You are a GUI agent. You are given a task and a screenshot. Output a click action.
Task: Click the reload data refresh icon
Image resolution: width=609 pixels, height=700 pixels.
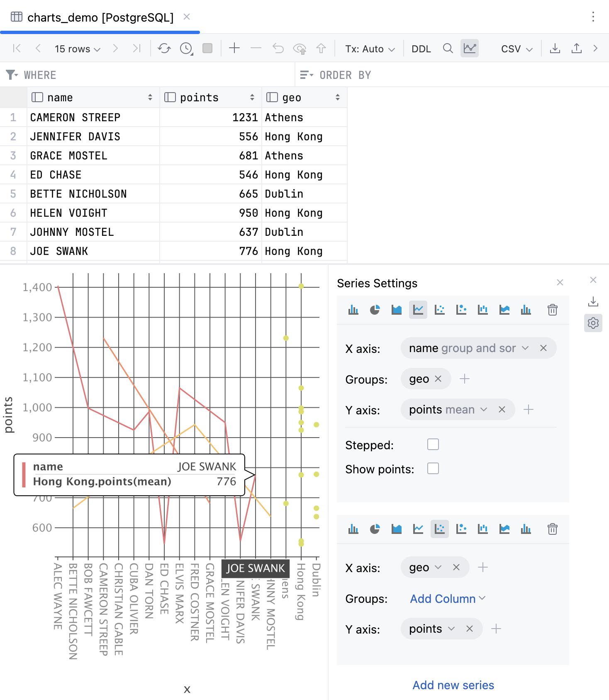click(164, 49)
